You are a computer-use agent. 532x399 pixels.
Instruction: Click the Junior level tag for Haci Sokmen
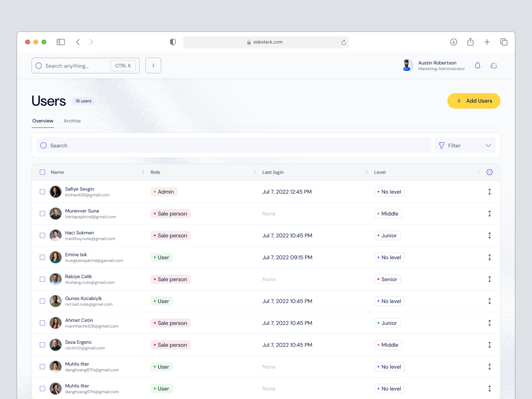(x=387, y=236)
